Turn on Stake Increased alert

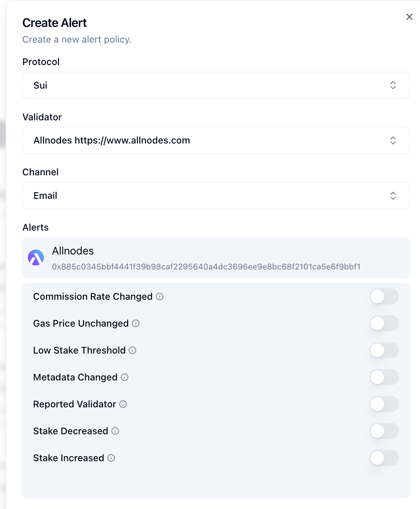coord(384,458)
